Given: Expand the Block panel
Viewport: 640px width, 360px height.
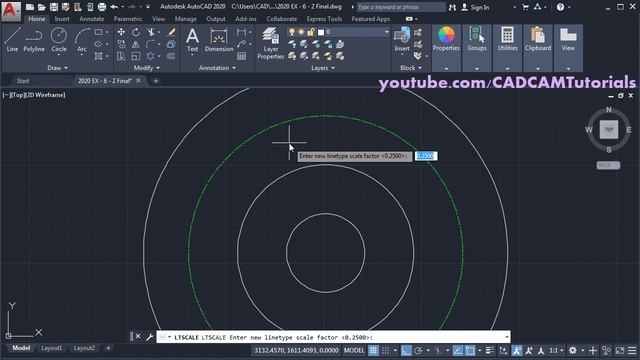Looking at the screenshot, I should [411, 68].
